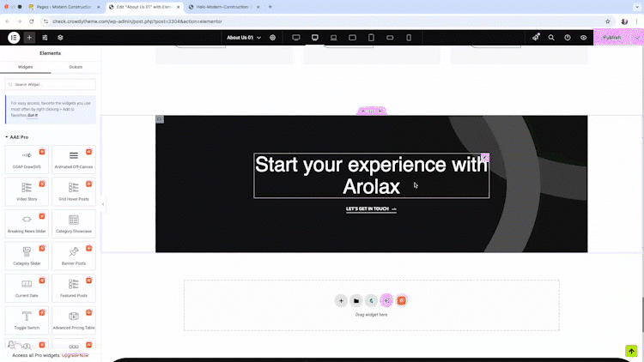The height and width of the screenshot is (362, 644).
Task: Close the Edit About Us 01 tab
Action: click(x=179, y=7)
